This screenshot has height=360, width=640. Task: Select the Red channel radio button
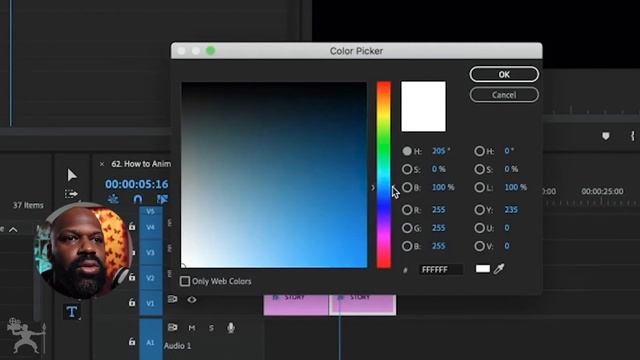click(407, 210)
